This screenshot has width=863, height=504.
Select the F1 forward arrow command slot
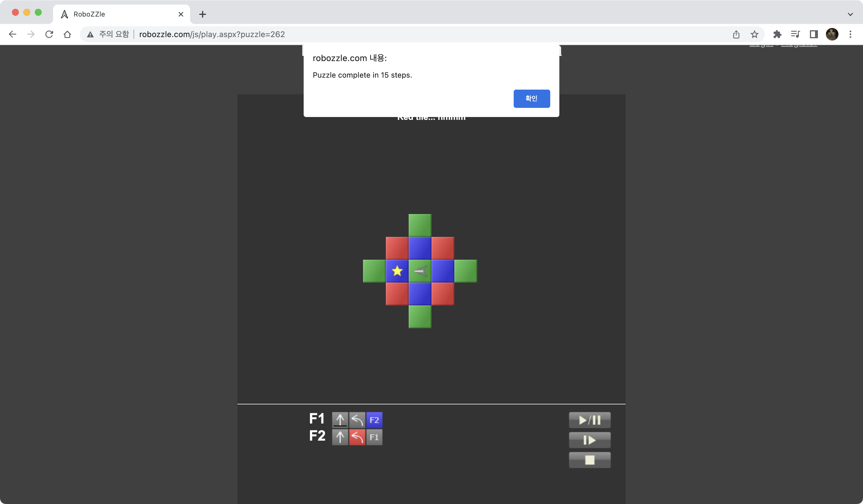pos(340,420)
